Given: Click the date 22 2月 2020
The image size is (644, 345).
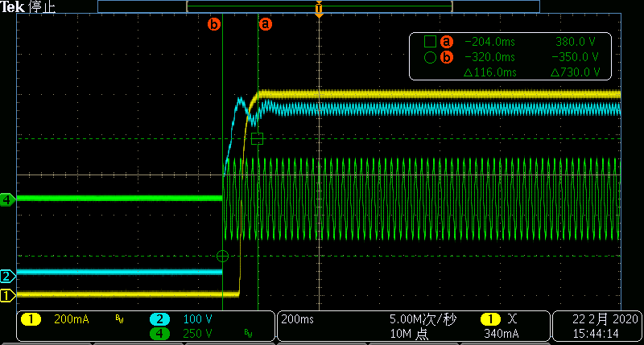Looking at the screenshot, I should click(605, 319).
